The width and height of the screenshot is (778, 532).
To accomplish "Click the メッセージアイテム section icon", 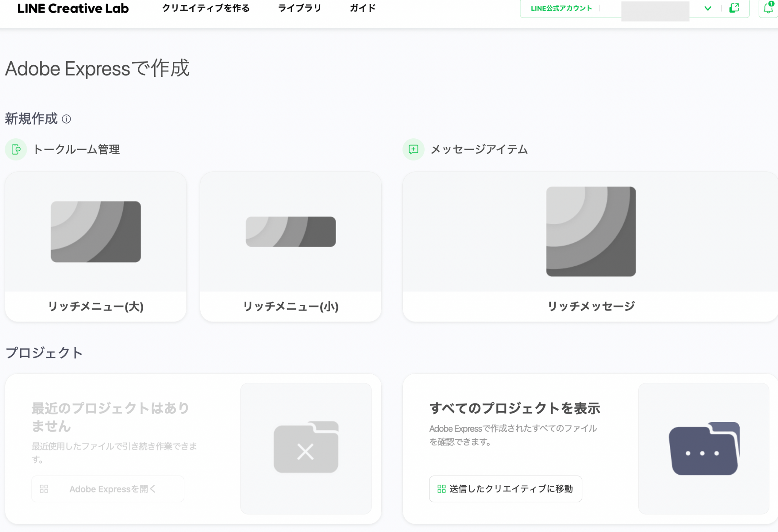I will [413, 149].
